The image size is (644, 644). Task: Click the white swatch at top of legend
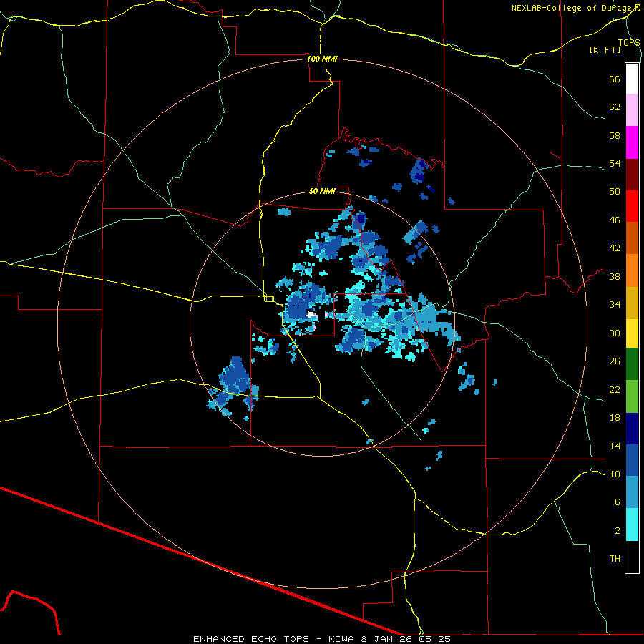coord(632,79)
